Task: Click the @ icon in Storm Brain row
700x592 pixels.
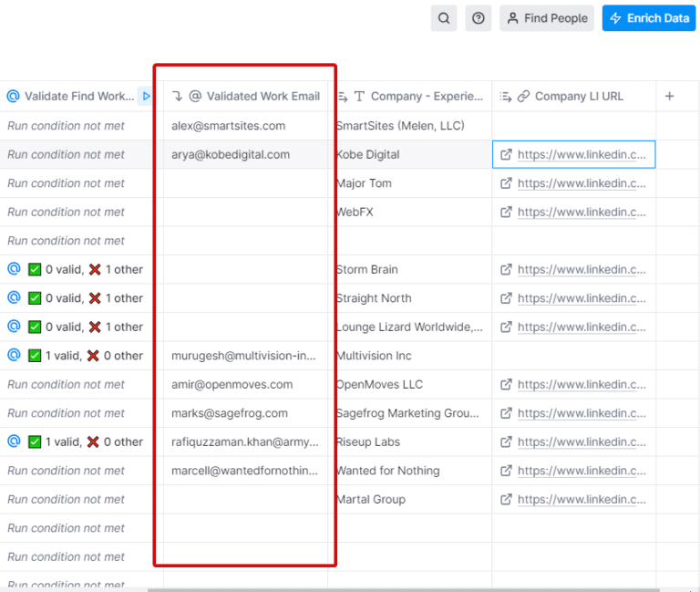Action: click(x=14, y=269)
